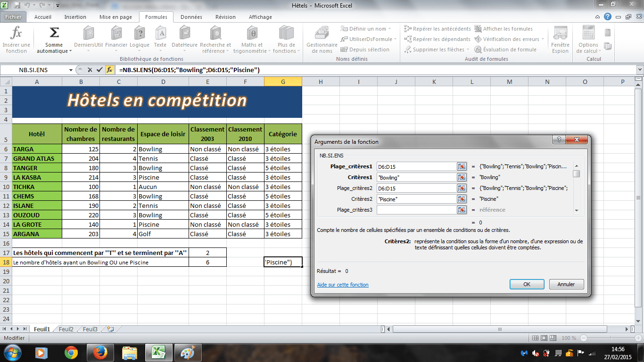Confirm the function arguments with OK

coord(527,284)
